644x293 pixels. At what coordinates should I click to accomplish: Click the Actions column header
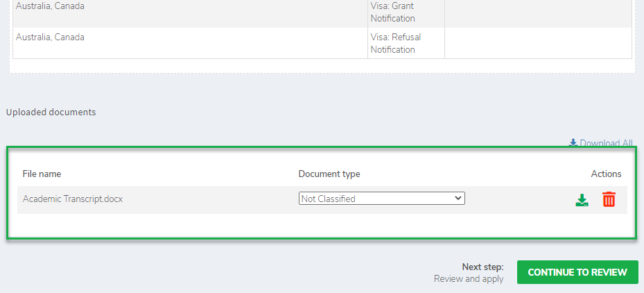tap(606, 174)
